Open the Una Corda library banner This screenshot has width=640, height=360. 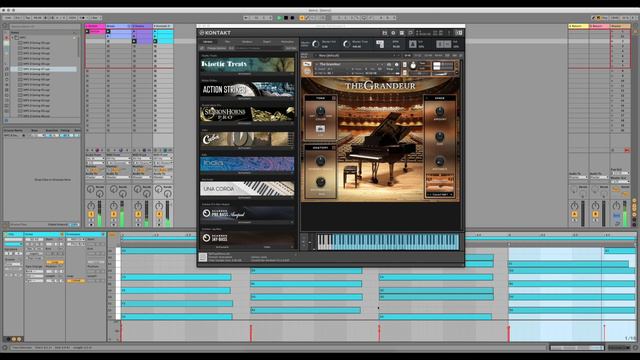pyautogui.click(x=247, y=189)
